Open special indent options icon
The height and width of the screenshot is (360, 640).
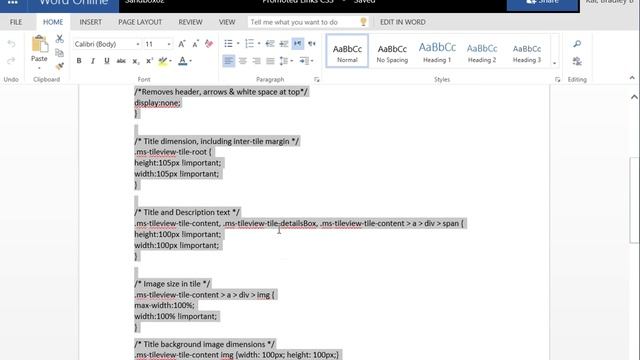304,61
